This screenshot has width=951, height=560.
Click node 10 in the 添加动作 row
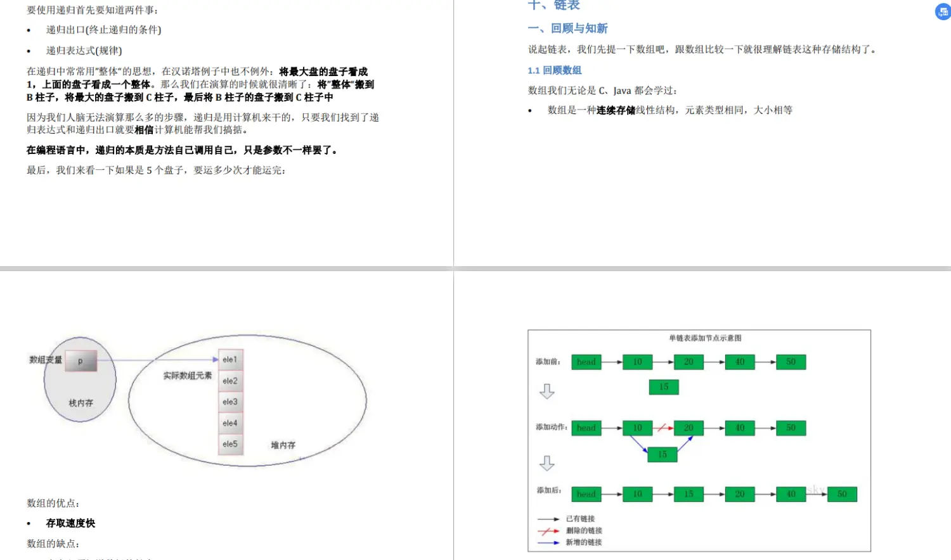638,428
